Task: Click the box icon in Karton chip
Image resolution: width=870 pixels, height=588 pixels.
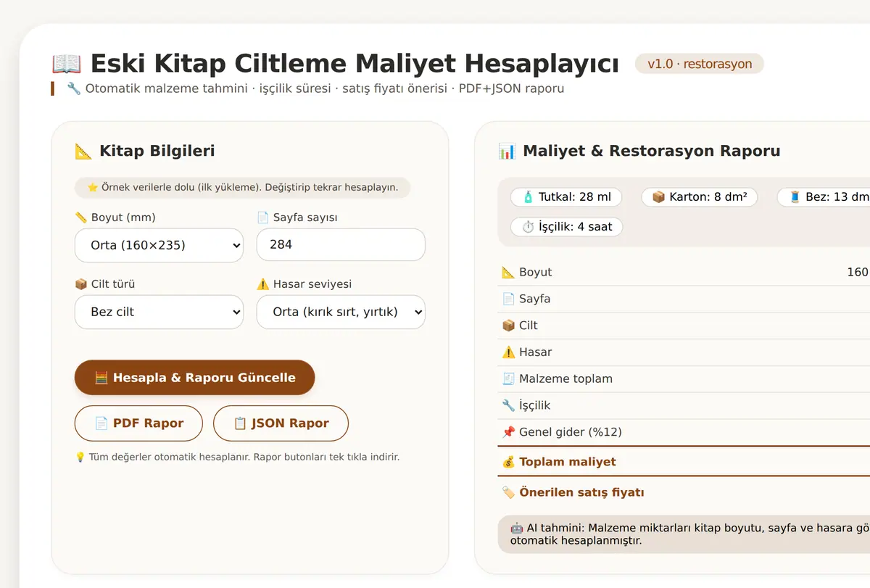Action: [x=658, y=196]
